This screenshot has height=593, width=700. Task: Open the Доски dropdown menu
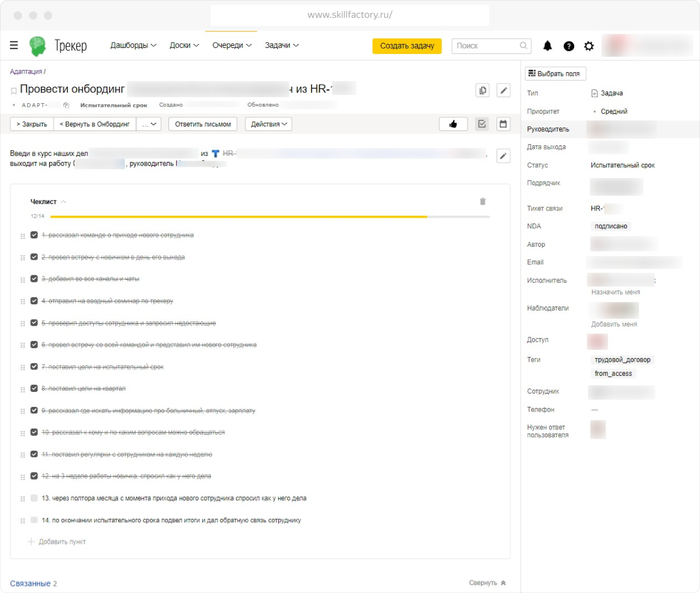point(184,45)
